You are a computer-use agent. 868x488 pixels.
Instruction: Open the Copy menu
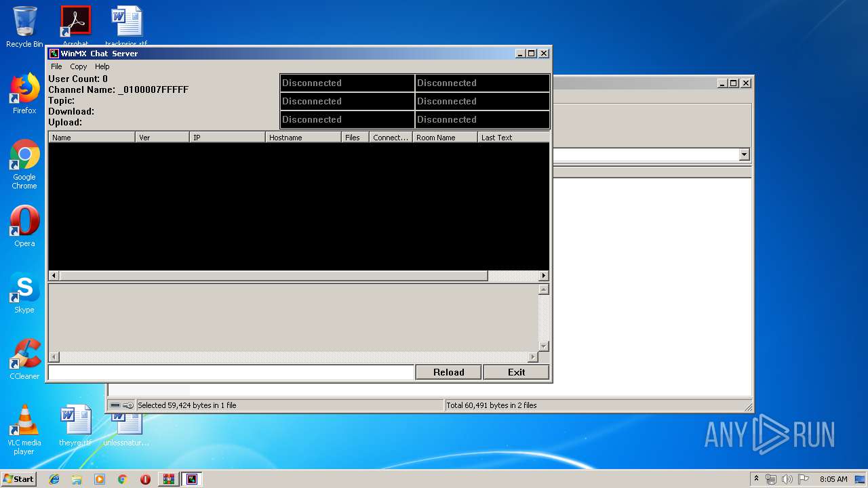(79, 66)
